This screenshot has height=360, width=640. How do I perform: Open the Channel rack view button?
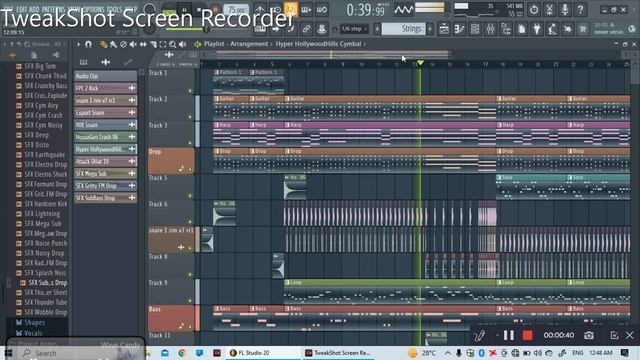(475, 29)
